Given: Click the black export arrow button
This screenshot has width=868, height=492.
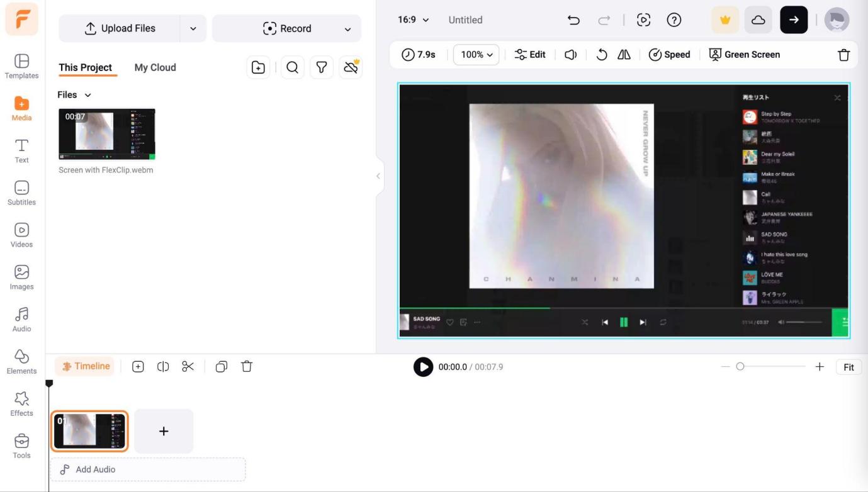Looking at the screenshot, I should click(x=794, y=20).
